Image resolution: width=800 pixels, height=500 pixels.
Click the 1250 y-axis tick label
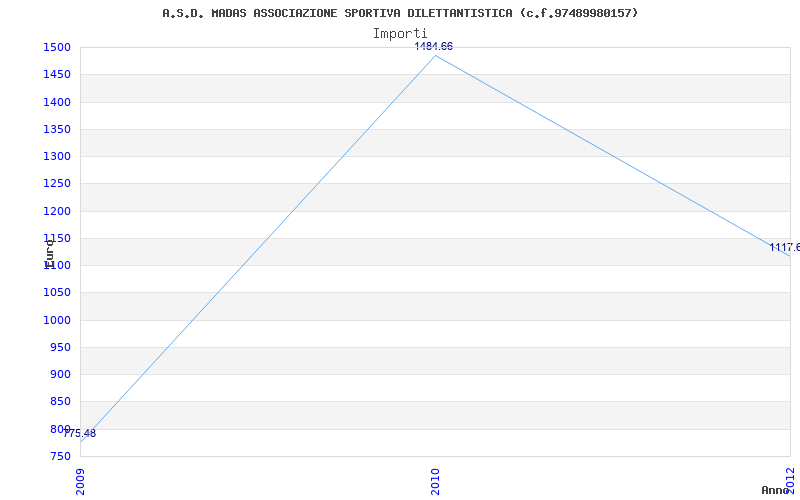tap(56, 184)
